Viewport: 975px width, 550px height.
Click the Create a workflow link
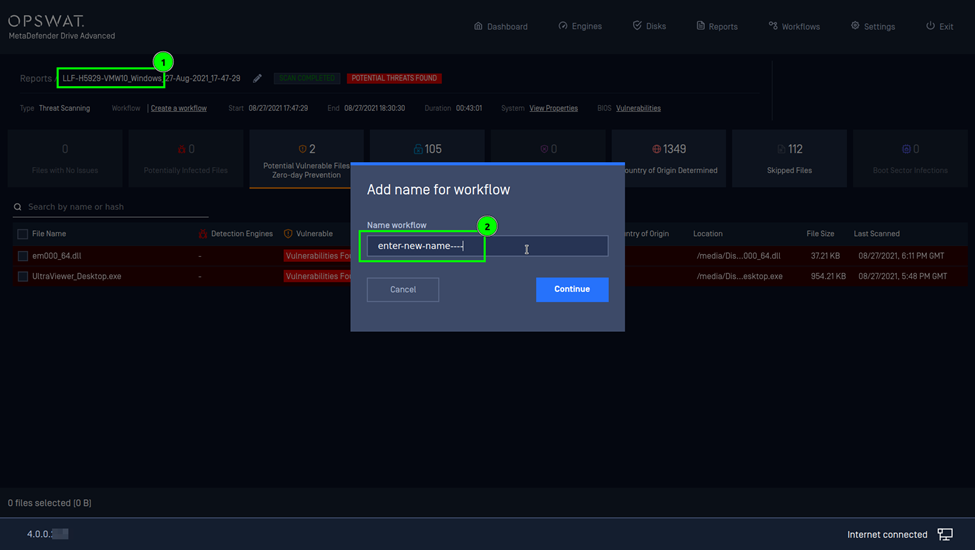click(178, 108)
